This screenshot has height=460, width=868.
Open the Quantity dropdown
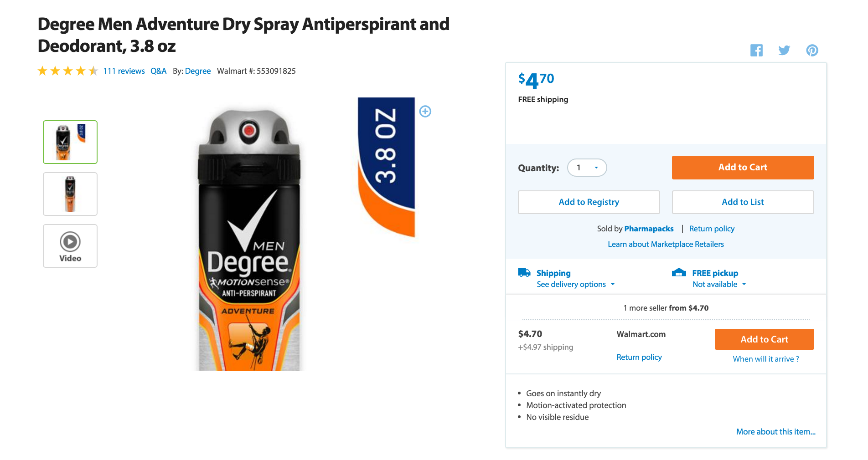[x=587, y=168]
